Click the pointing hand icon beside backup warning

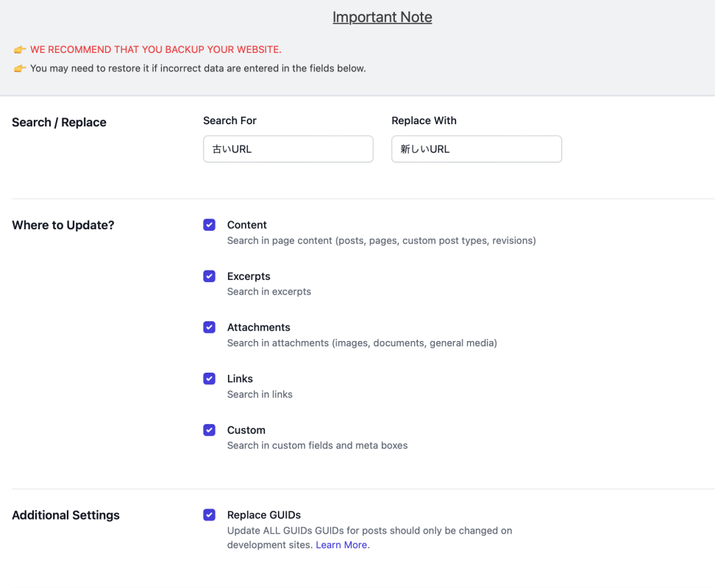[x=20, y=50]
